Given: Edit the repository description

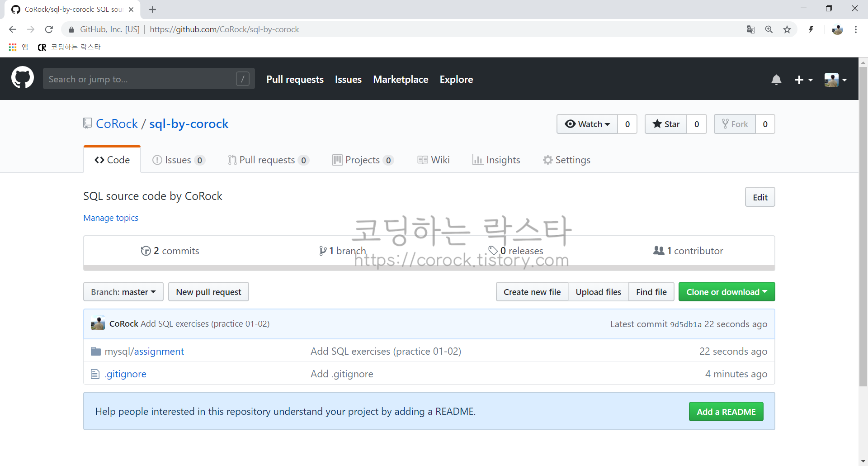Looking at the screenshot, I should click(760, 197).
